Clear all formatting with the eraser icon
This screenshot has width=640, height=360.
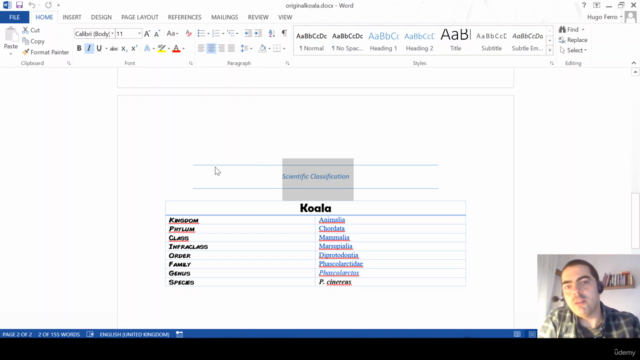(188, 34)
